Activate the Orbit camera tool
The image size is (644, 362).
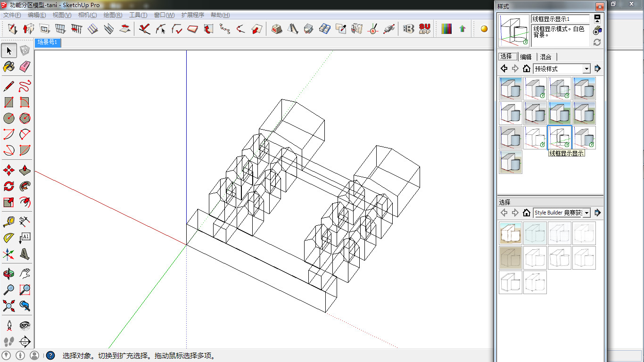click(9, 274)
